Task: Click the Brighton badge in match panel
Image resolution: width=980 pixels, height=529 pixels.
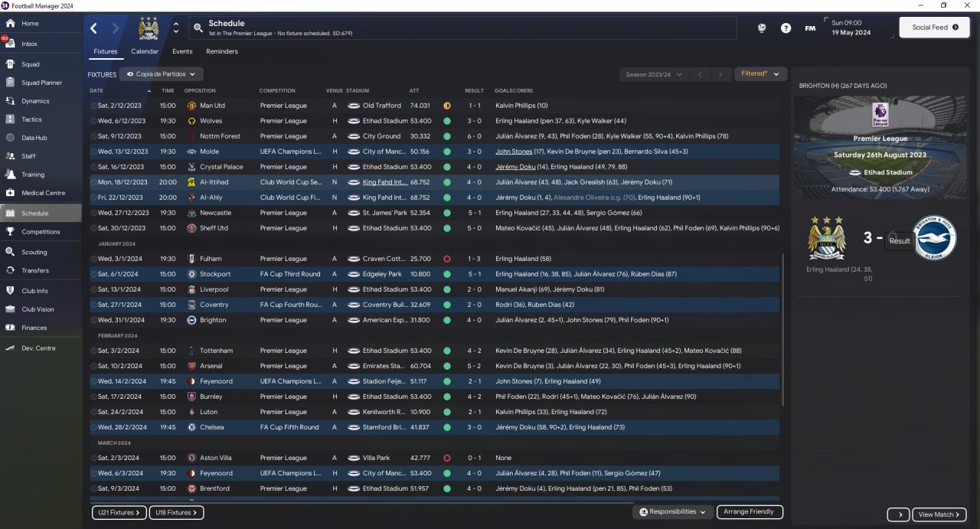Action: pyautogui.click(x=935, y=238)
